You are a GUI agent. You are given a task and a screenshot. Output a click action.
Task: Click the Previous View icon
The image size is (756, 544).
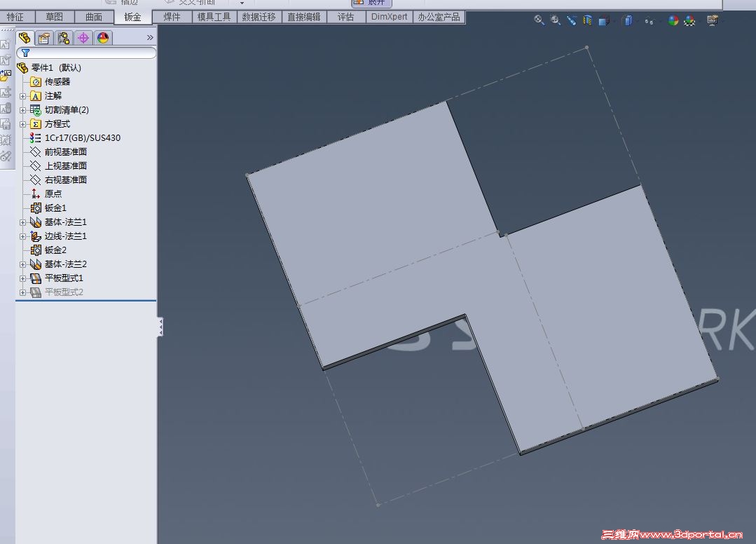point(572,20)
